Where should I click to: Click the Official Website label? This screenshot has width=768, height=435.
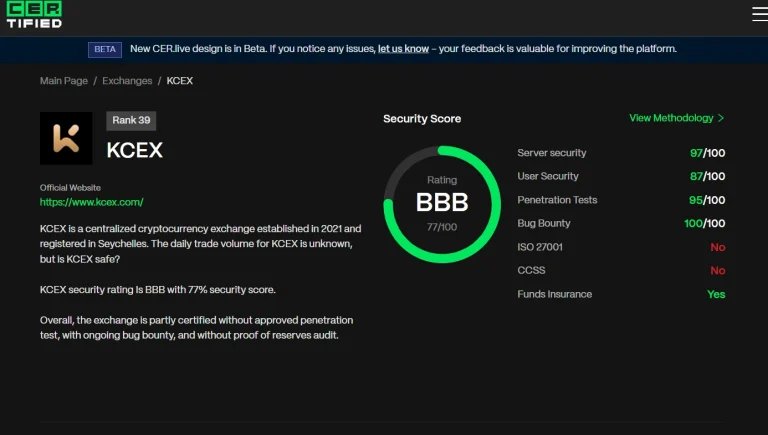tap(70, 188)
